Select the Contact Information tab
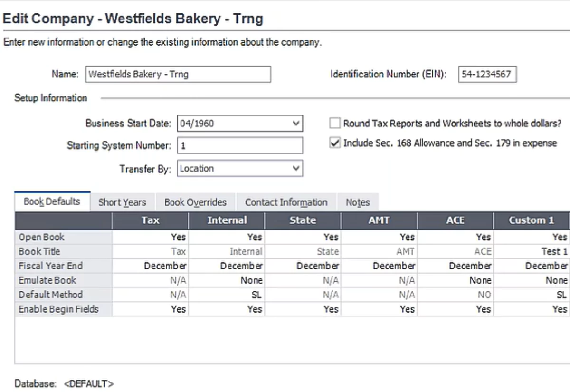 [x=286, y=202]
